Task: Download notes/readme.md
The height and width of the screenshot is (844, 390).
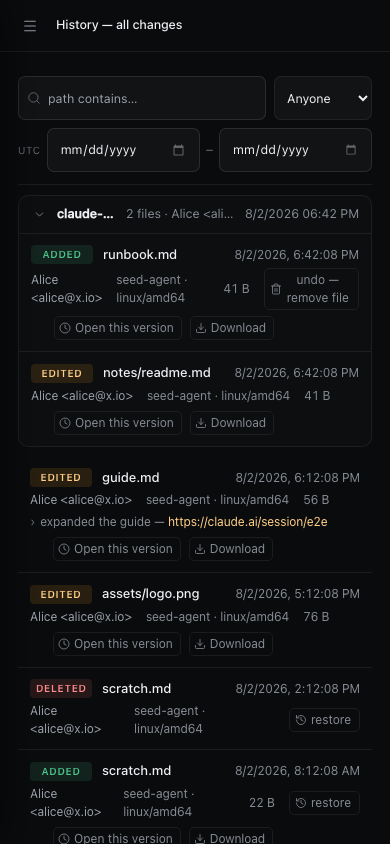Action: coord(232,423)
